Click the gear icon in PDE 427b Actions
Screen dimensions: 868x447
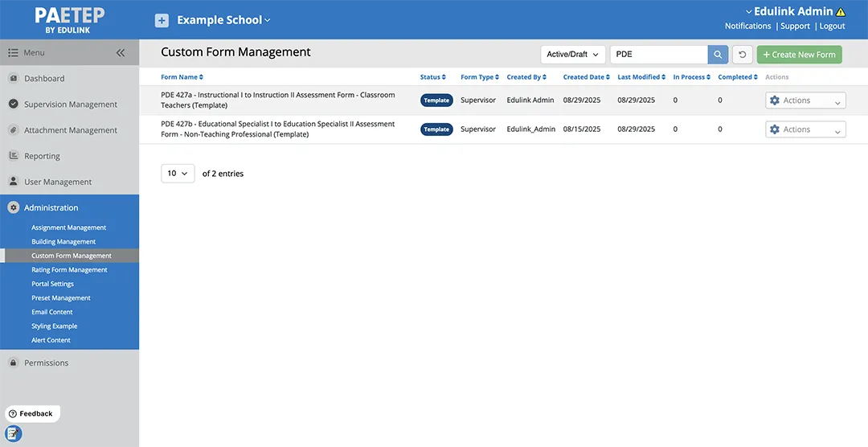(775, 129)
